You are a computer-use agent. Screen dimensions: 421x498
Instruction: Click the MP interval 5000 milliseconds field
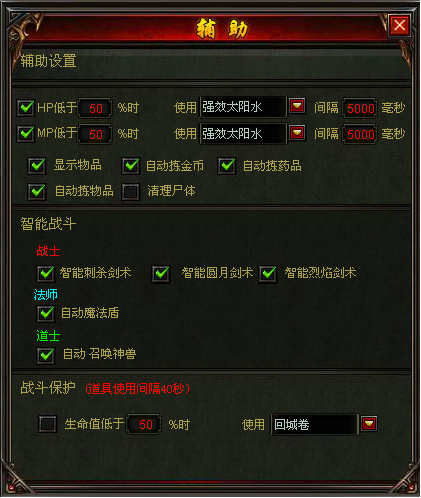(x=360, y=134)
